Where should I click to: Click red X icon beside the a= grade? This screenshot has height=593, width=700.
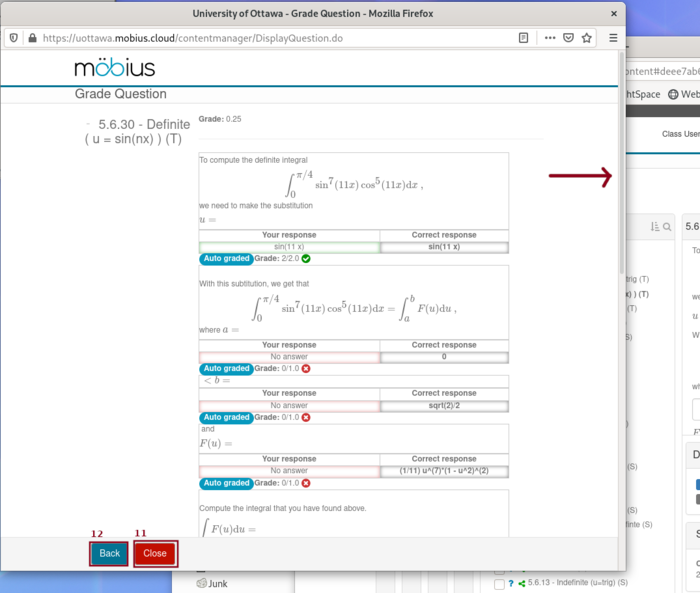[306, 368]
